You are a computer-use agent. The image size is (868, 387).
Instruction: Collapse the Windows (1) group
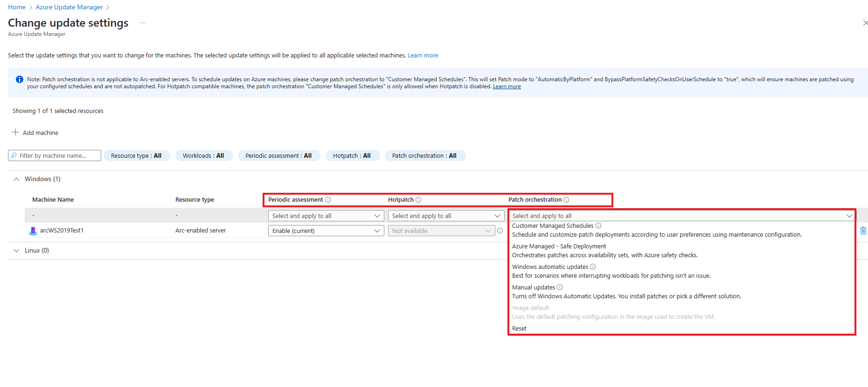[16, 179]
